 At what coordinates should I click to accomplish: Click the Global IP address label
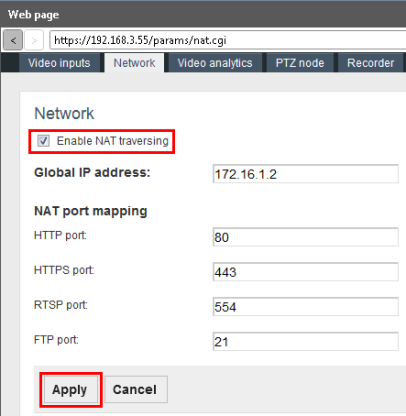[x=92, y=173]
